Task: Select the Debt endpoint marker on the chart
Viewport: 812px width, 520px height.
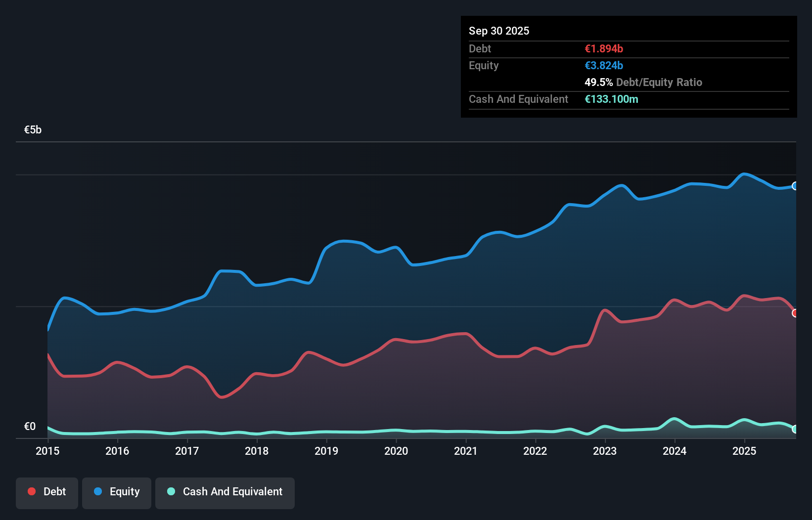Action: tap(795, 313)
